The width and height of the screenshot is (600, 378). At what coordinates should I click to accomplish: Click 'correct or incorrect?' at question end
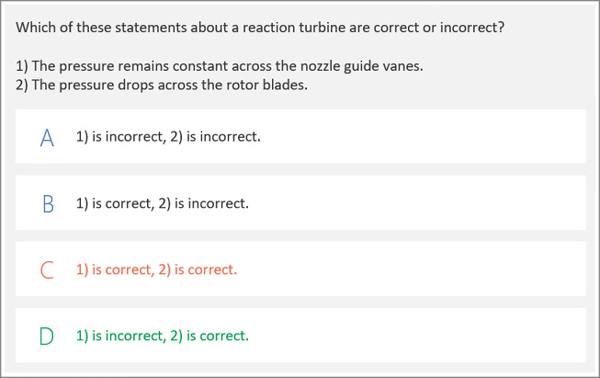pos(439,28)
